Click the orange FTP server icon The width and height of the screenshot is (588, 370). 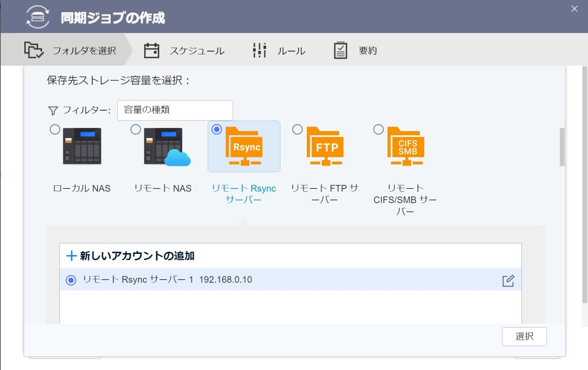pos(326,147)
